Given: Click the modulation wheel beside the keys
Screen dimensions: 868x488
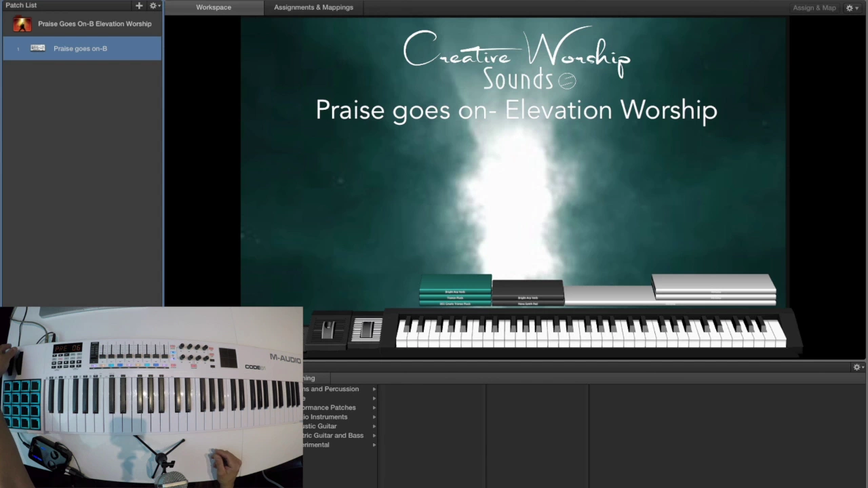Looking at the screenshot, I should coord(366,329).
